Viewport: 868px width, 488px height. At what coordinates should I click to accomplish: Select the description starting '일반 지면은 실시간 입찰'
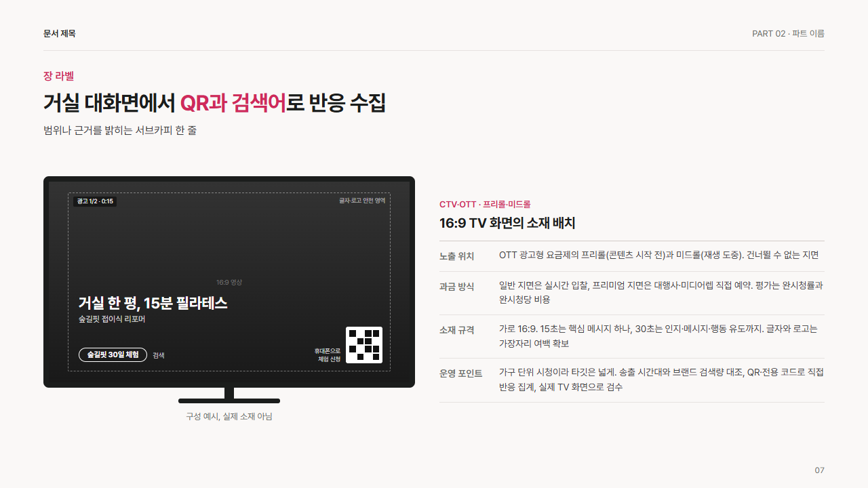(662, 292)
